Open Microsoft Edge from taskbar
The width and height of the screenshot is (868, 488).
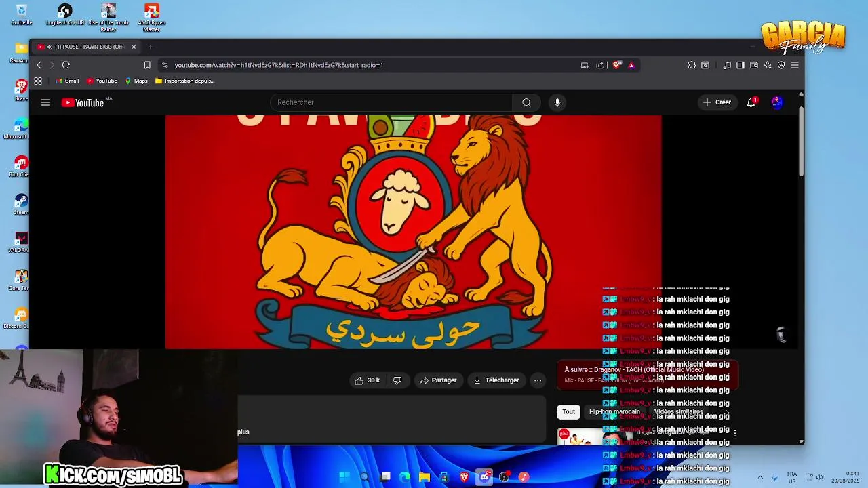(x=405, y=477)
